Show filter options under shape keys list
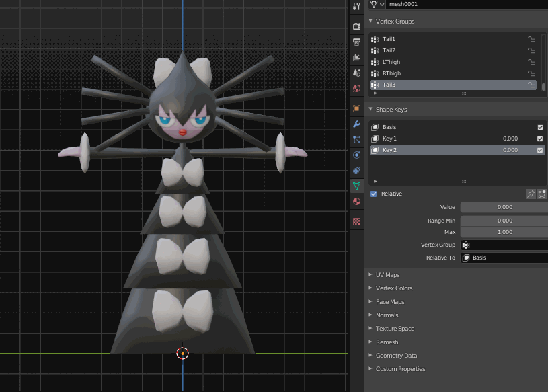This screenshot has width=548, height=392. pyautogui.click(x=375, y=182)
